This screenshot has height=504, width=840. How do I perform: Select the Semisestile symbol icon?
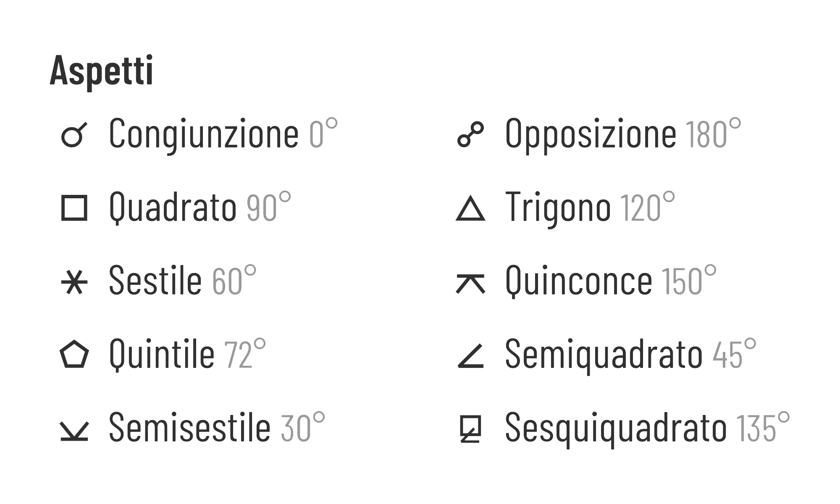[74, 431]
